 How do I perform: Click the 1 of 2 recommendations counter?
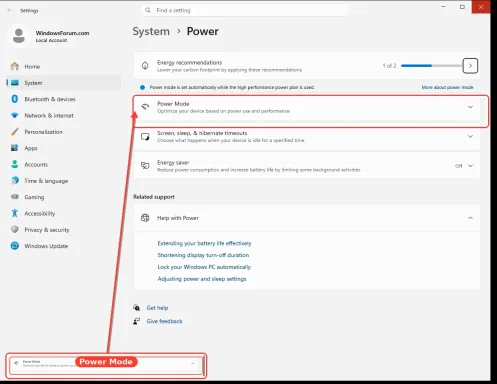389,66
